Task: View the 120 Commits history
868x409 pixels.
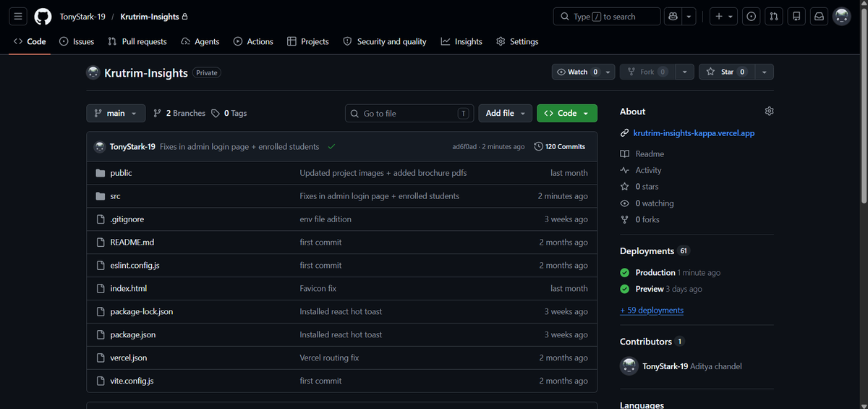Action: tap(559, 146)
